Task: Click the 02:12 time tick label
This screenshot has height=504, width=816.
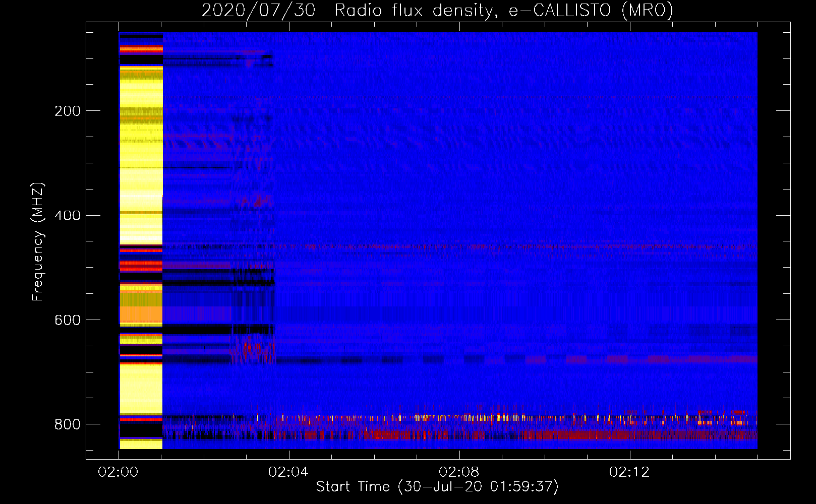Action: click(x=629, y=472)
